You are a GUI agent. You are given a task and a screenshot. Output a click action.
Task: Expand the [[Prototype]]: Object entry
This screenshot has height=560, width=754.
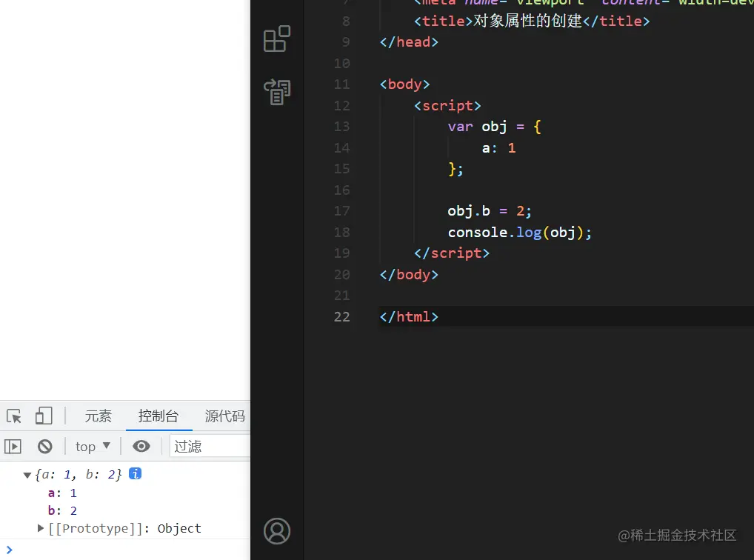[41, 528]
